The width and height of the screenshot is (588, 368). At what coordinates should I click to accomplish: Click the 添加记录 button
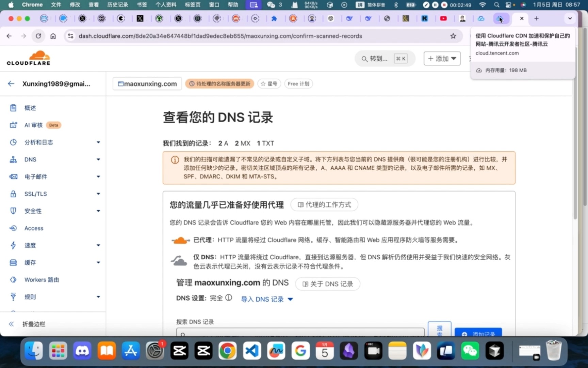click(478, 333)
